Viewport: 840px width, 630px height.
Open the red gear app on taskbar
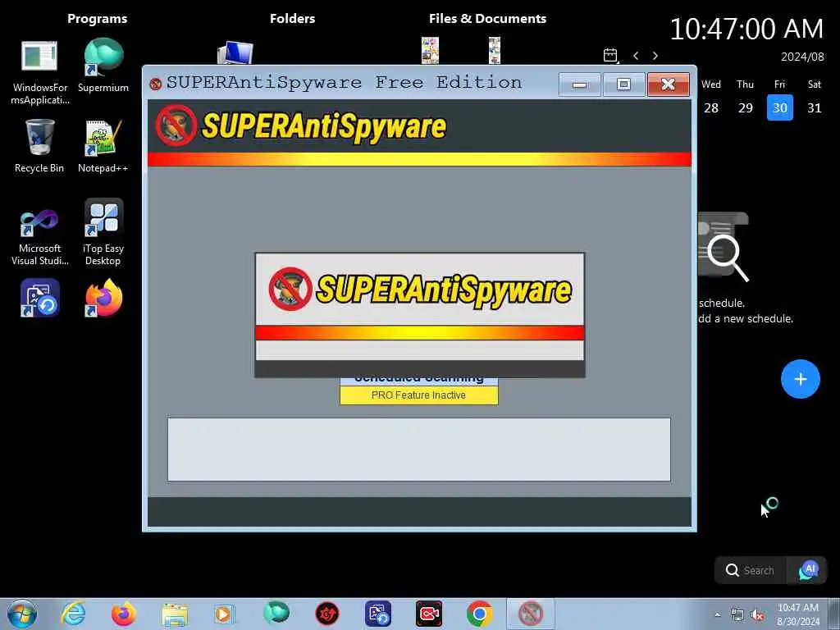tap(326, 614)
